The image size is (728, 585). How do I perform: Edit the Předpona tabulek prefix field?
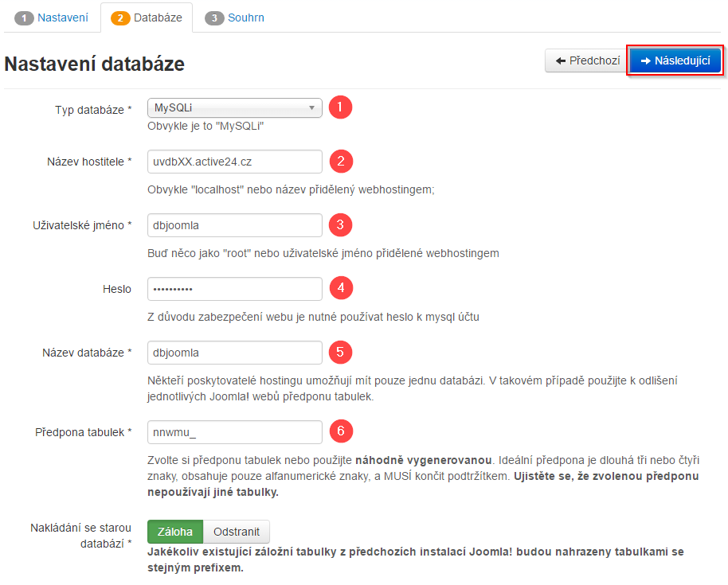(235, 432)
